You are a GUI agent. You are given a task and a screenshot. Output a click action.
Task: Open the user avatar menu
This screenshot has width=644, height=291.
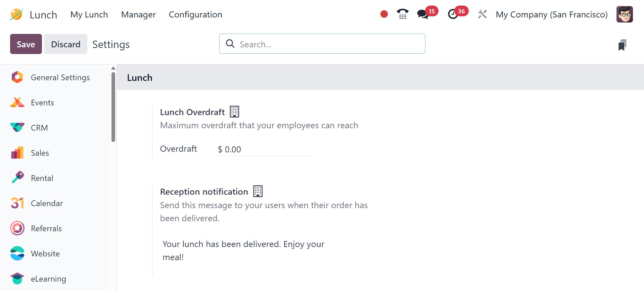click(x=625, y=14)
